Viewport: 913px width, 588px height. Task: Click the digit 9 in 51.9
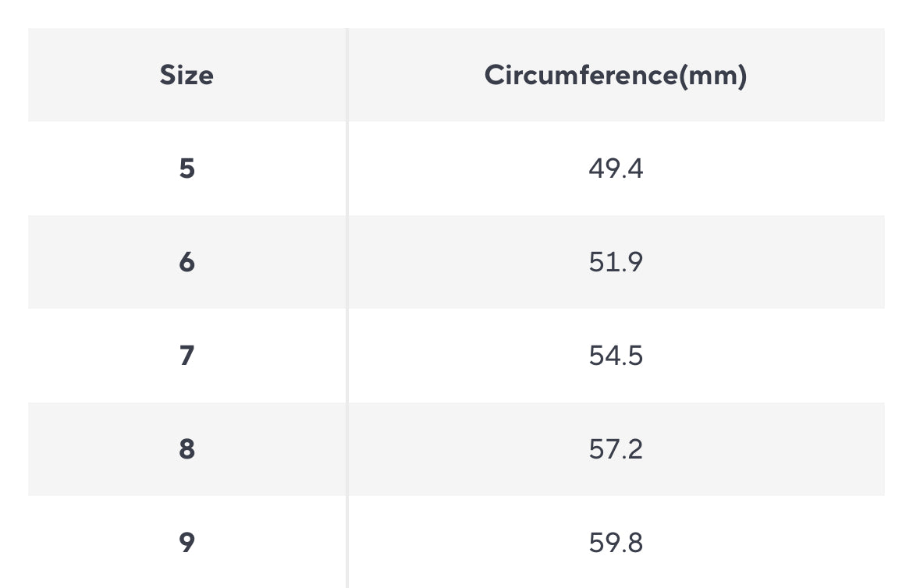(634, 262)
